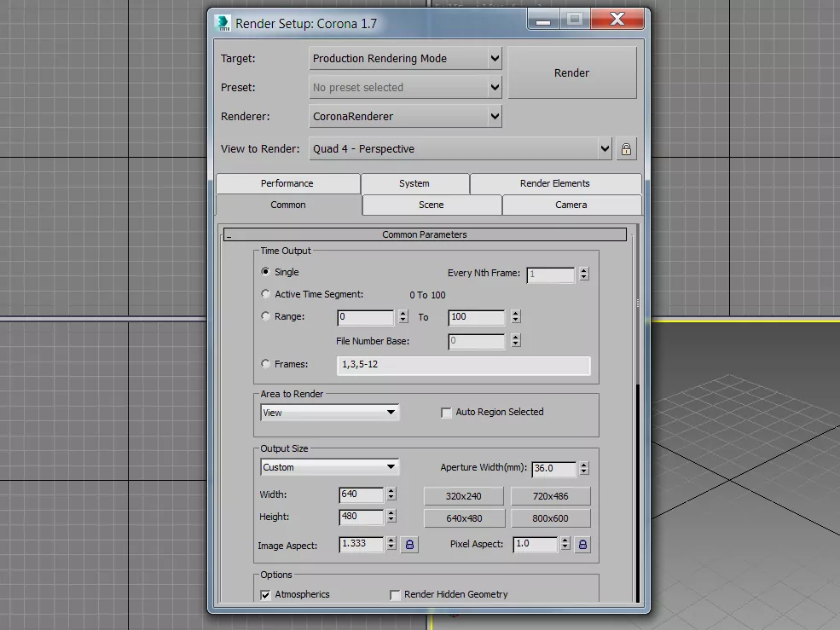Click the Aperture Width spinner arrows

pos(583,468)
